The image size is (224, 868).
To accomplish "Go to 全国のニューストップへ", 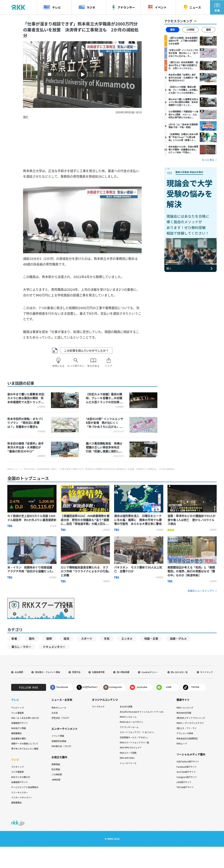I will pyautogui.click(x=202, y=591).
